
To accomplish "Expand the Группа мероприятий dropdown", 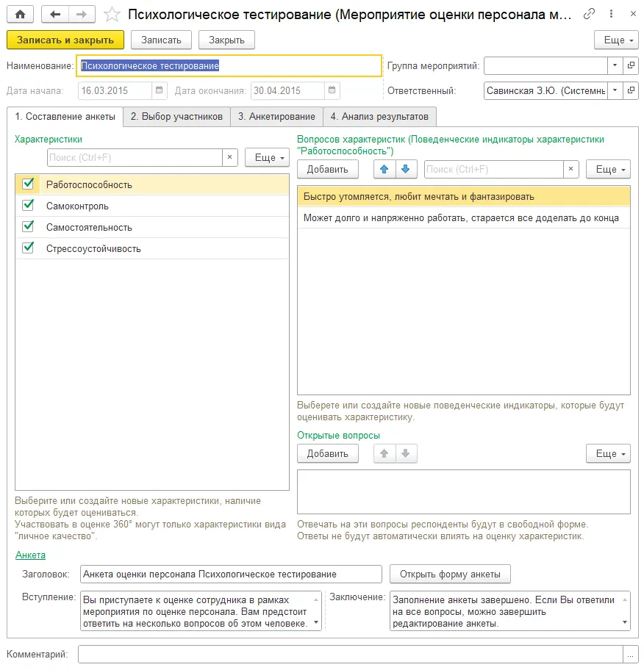I will [615, 65].
